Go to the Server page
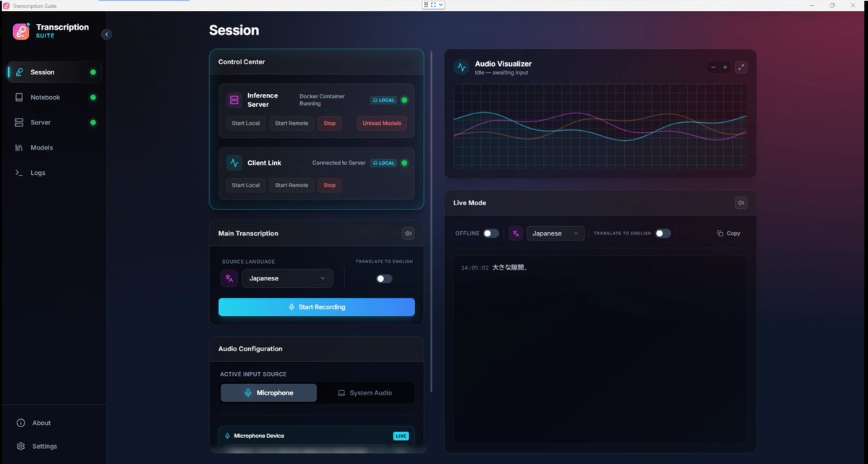The image size is (868, 464). click(x=54, y=123)
